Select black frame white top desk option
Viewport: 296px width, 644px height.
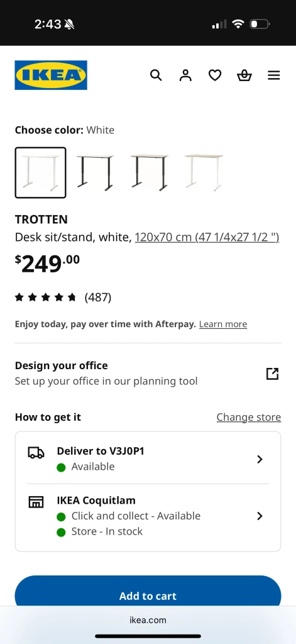(95, 172)
